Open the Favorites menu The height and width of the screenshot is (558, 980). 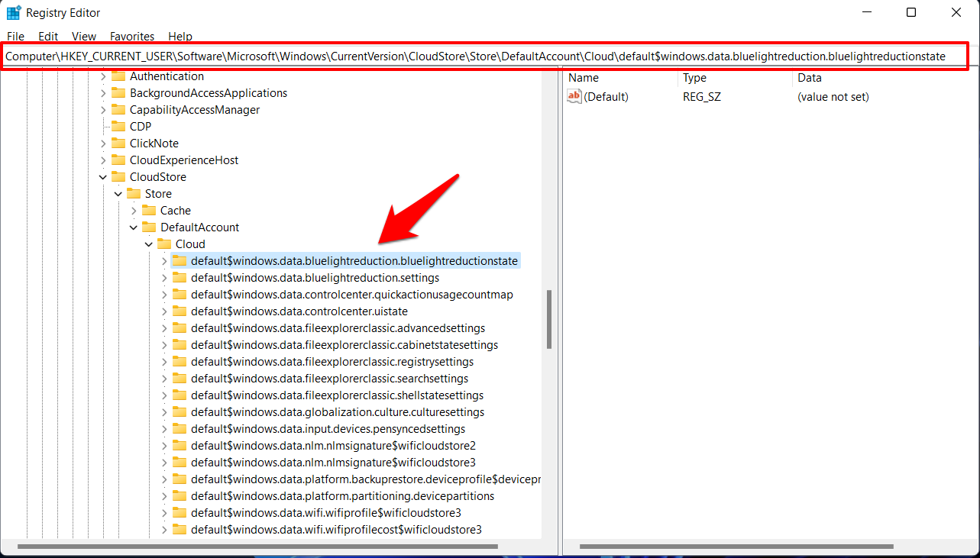tap(131, 36)
